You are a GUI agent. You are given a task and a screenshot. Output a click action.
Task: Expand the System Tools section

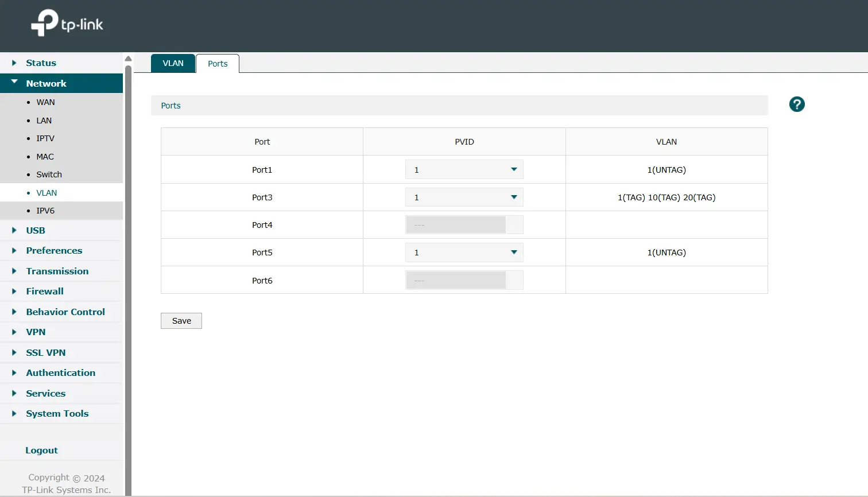pyautogui.click(x=57, y=414)
